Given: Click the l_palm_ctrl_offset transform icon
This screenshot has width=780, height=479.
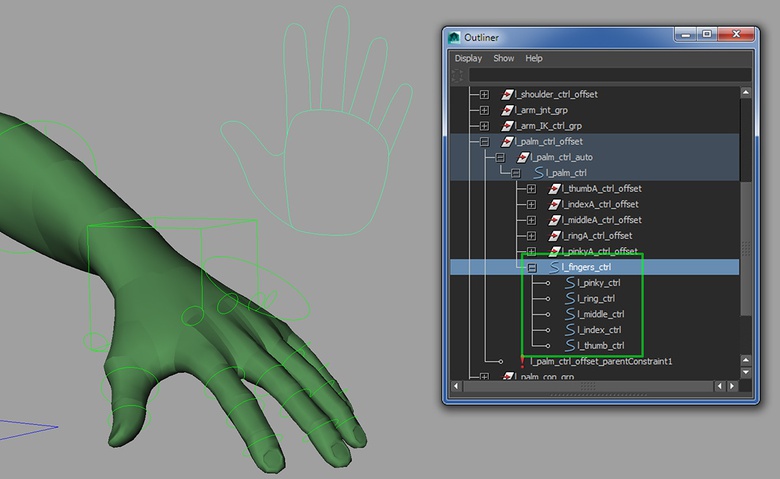Looking at the screenshot, I should pos(507,142).
